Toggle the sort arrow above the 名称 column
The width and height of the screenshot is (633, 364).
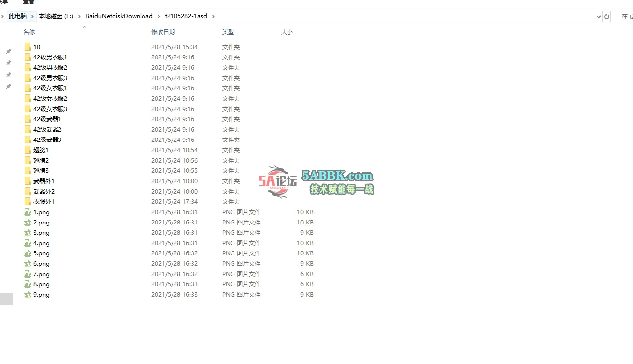coord(84,26)
